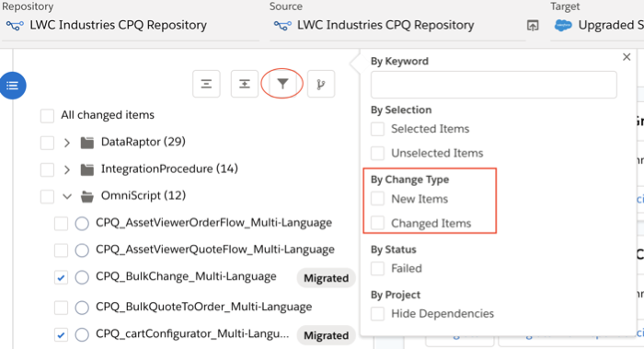The height and width of the screenshot is (349, 644).
Task: Click Source LWC Industries CPQ Repository field
Action: pos(397,26)
